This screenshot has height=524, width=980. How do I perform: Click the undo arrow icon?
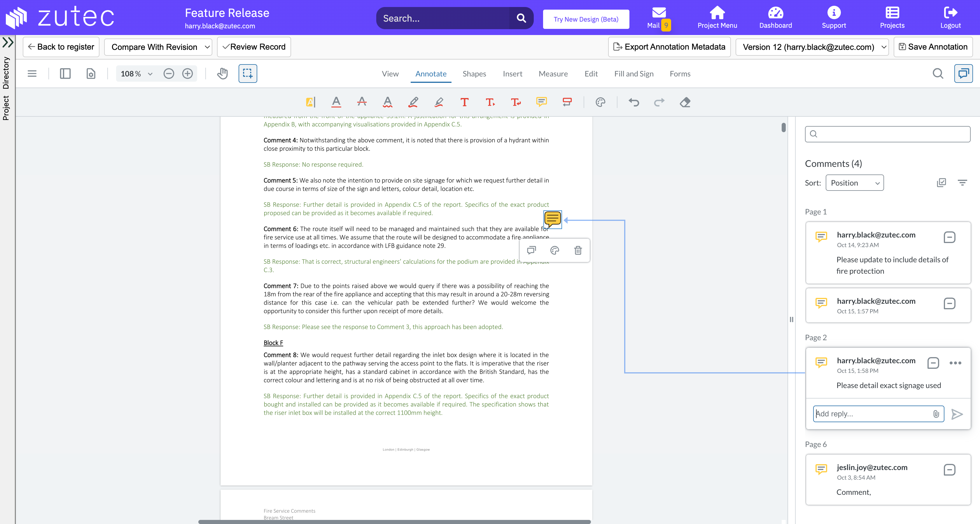(x=634, y=102)
